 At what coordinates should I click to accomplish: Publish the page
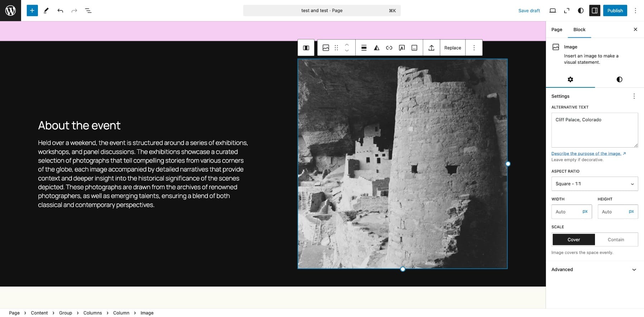615,10
